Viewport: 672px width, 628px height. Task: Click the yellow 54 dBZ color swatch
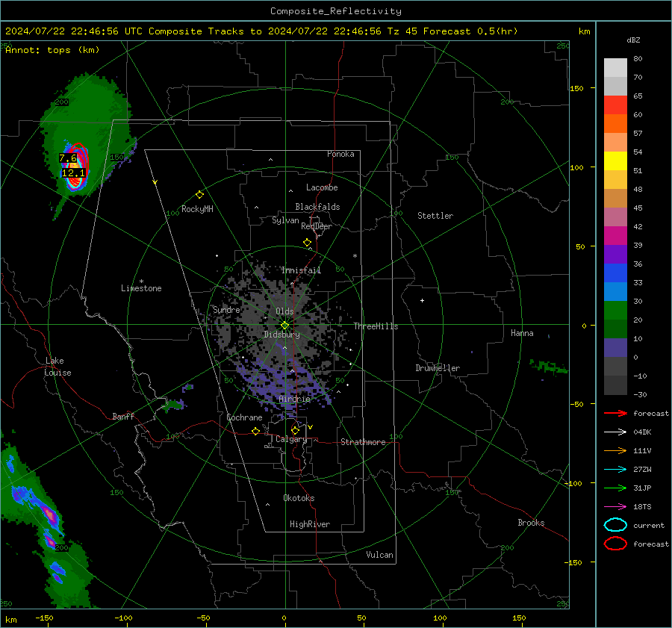tap(615, 161)
